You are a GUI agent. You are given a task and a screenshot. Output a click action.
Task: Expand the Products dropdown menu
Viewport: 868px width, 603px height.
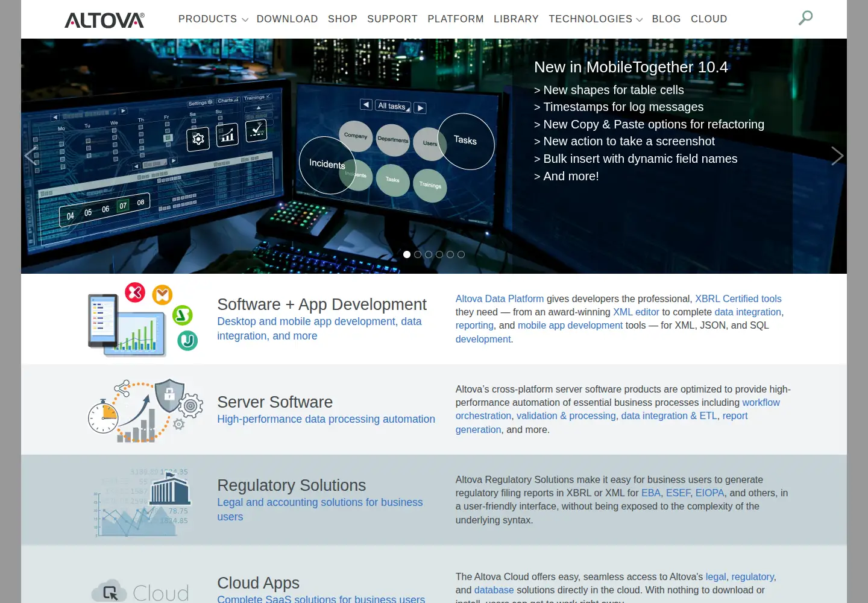click(x=213, y=19)
